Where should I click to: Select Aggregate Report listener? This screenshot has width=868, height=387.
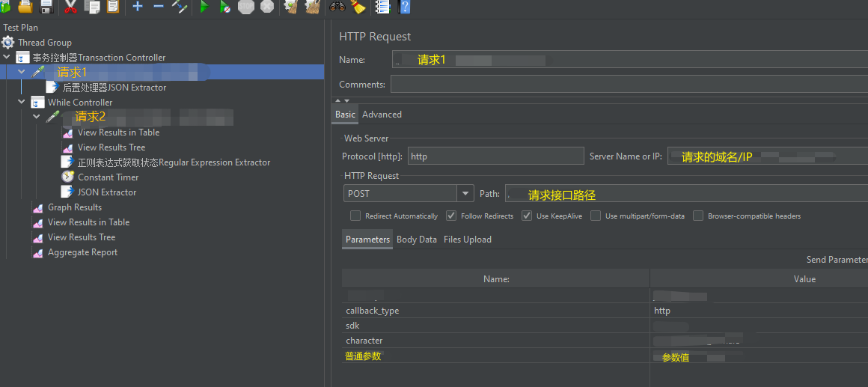pyautogui.click(x=83, y=252)
